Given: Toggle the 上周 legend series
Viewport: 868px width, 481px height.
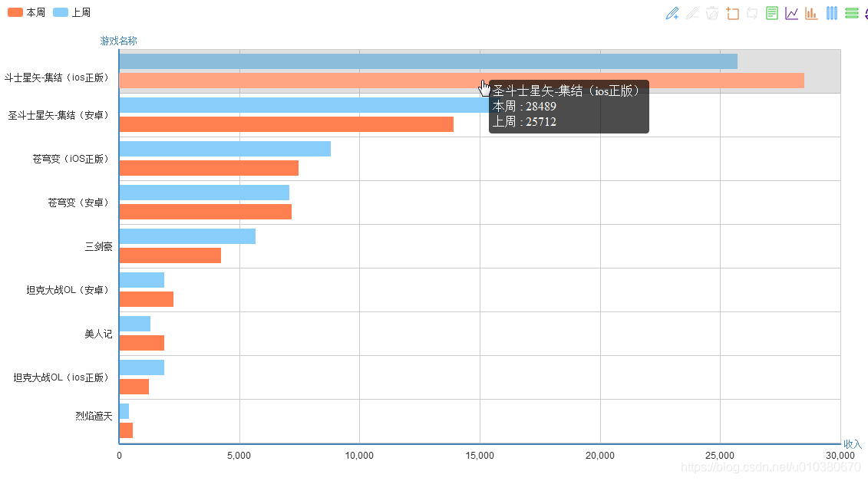Looking at the screenshot, I should pos(72,12).
